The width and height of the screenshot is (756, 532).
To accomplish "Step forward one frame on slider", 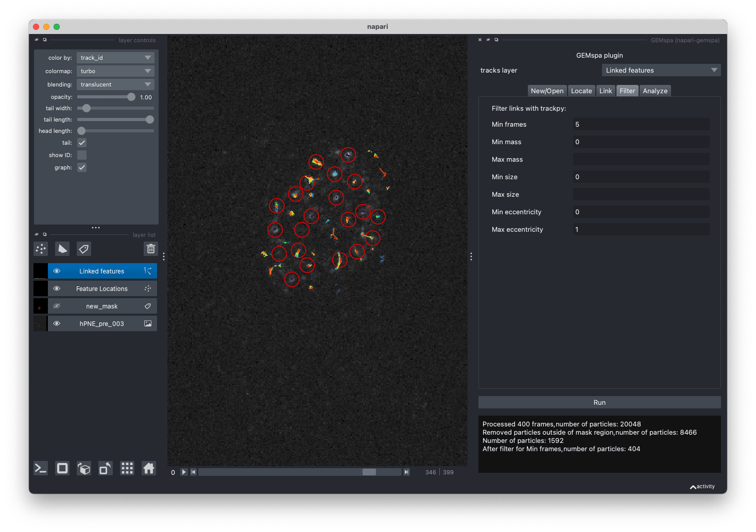I will click(406, 472).
